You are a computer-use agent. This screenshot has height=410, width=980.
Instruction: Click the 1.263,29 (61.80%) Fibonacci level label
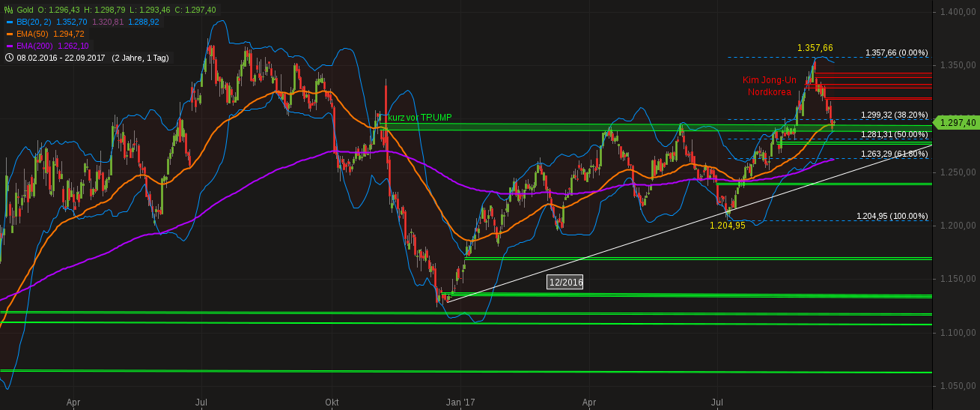coord(894,154)
